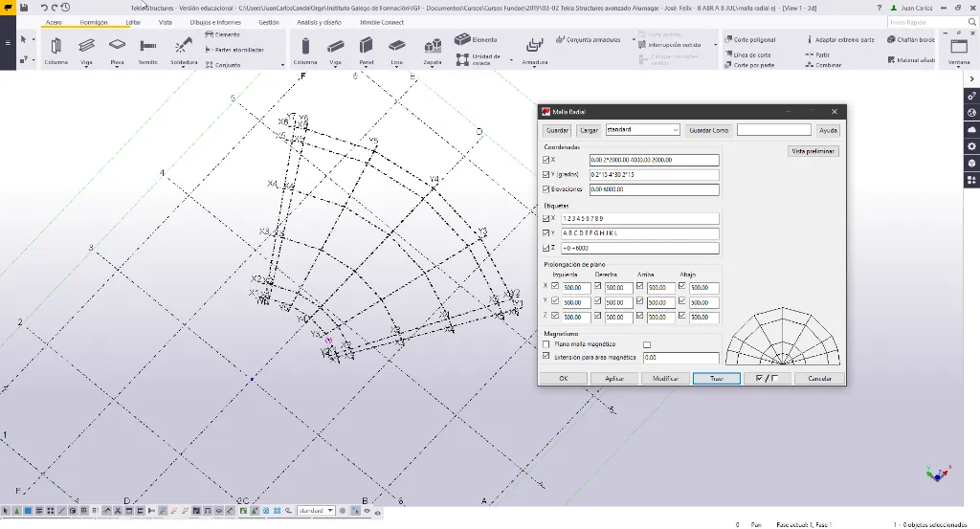Click the Adaptar extremo parte tool
This screenshot has width=980, height=529.
tap(840, 39)
